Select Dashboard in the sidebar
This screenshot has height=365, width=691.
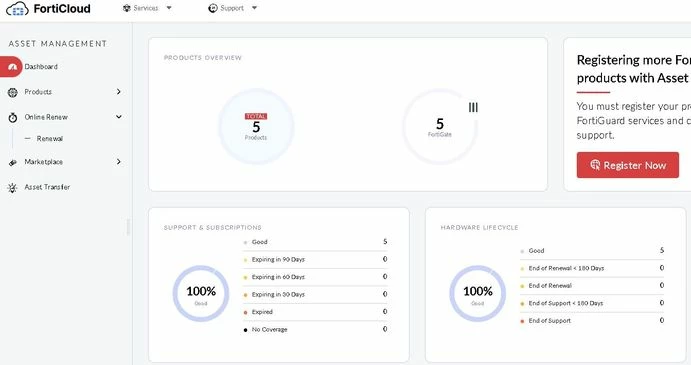point(41,67)
